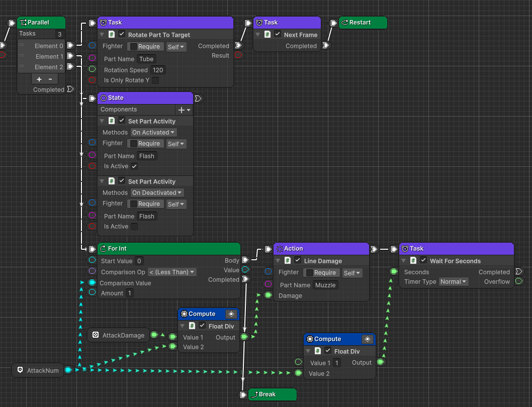Click the diamond icon on the Compute node feeding Wait For Seconds
Viewport: 532px width, 407px height.
coord(367,339)
